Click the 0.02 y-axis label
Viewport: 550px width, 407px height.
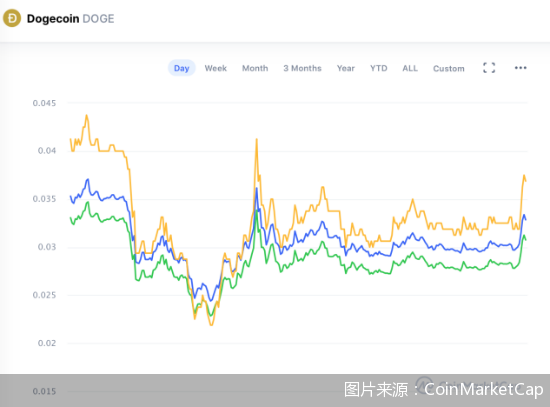pos(47,343)
